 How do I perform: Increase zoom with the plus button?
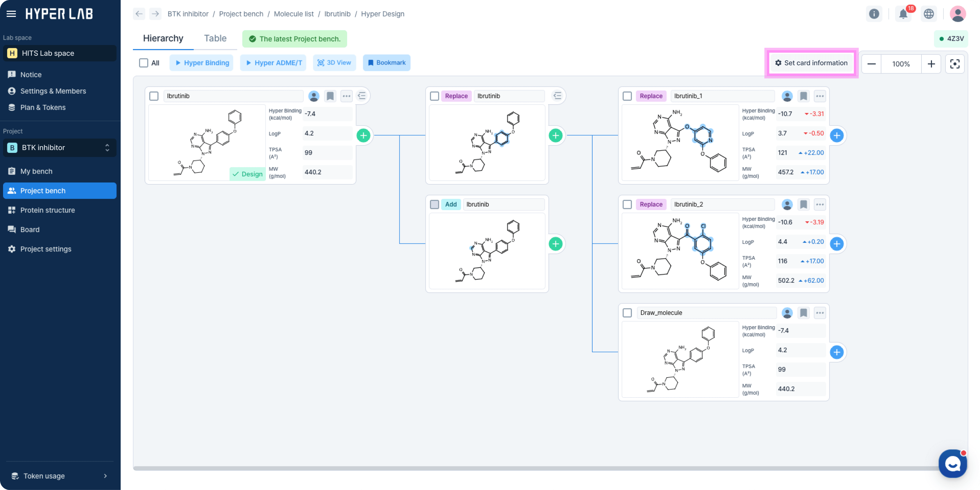pyautogui.click(x=931, y=63)
